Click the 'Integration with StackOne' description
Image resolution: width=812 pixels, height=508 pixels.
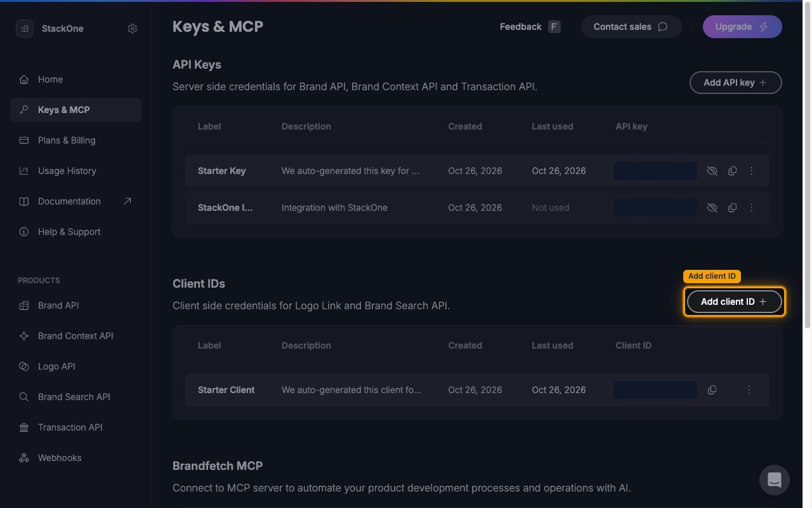(x=334, y=208)
